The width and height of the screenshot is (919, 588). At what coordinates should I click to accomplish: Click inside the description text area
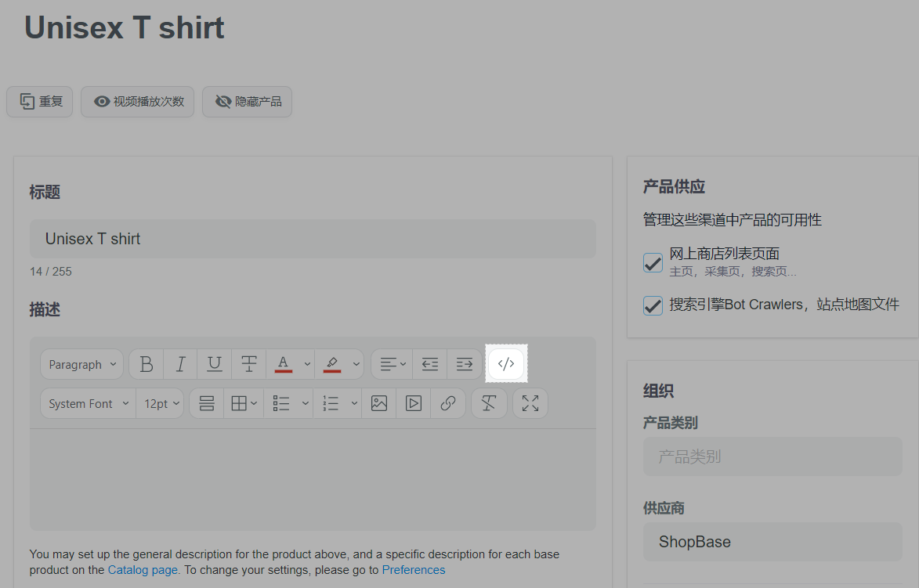313,480
